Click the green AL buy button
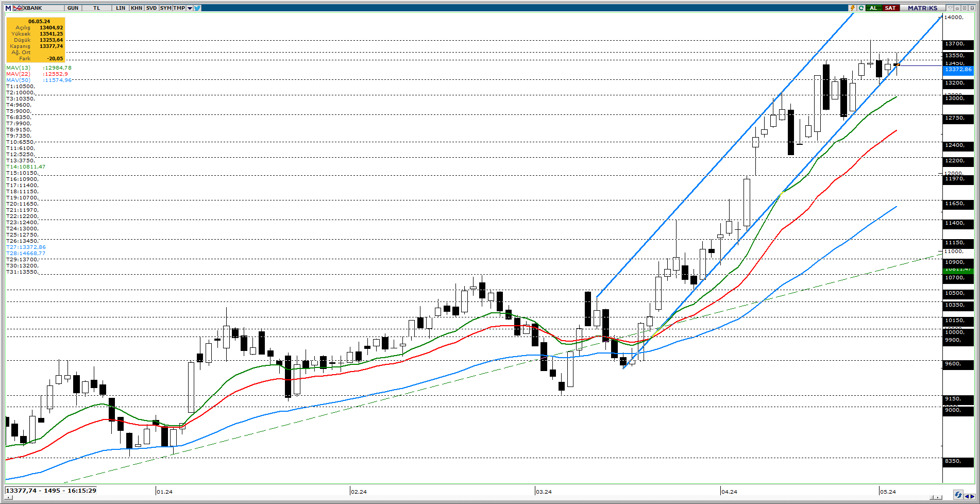The height and width of the screenshot is (504, 980). tap(874, 8)
